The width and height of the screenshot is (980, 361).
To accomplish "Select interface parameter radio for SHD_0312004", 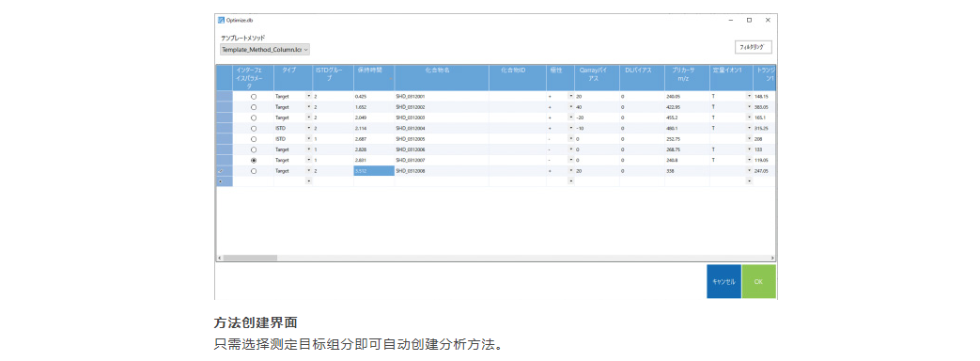I will pos(253,128).
